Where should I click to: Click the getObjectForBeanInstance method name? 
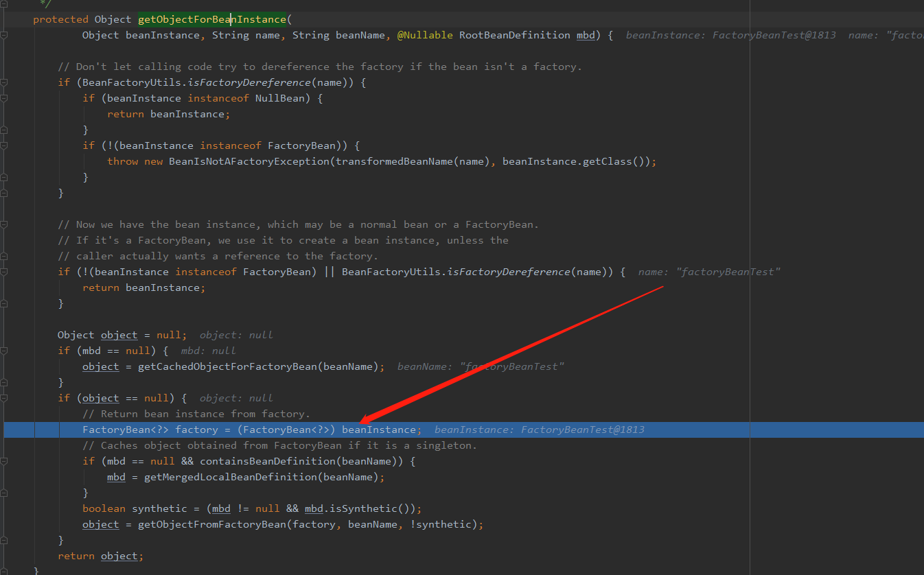point(212,19)
